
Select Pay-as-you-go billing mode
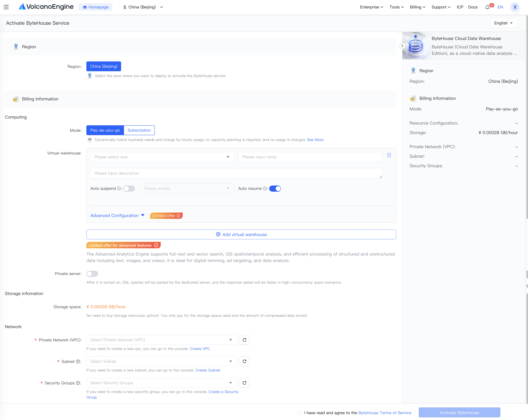point(105,130)
